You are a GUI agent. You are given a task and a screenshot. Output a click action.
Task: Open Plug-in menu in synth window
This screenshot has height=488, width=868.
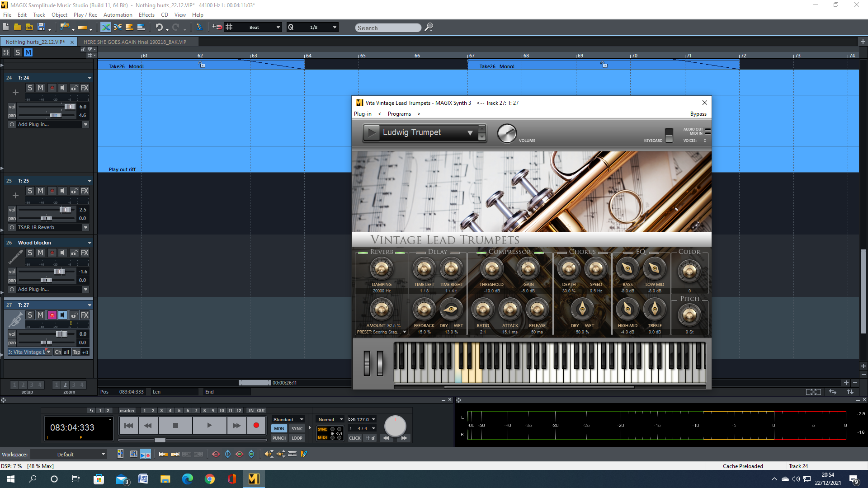pyautogui.click(x=363, y=114)
